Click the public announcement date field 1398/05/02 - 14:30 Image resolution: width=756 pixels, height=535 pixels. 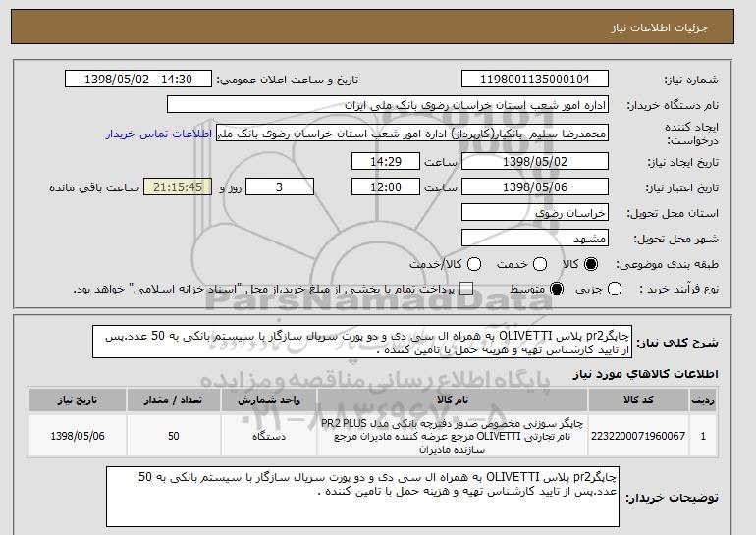[138, 80]
